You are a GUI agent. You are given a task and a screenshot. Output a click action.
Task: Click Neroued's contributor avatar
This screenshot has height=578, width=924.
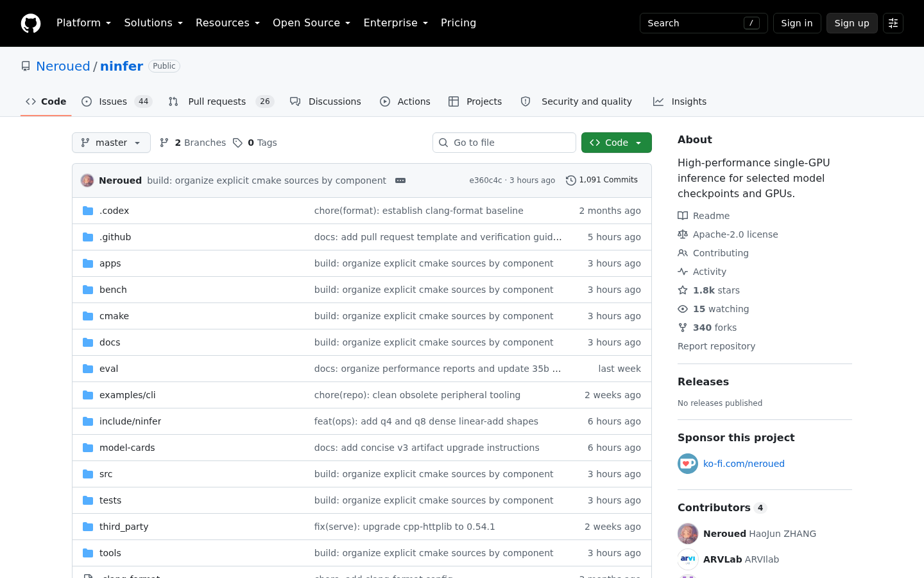click(688, 534)
